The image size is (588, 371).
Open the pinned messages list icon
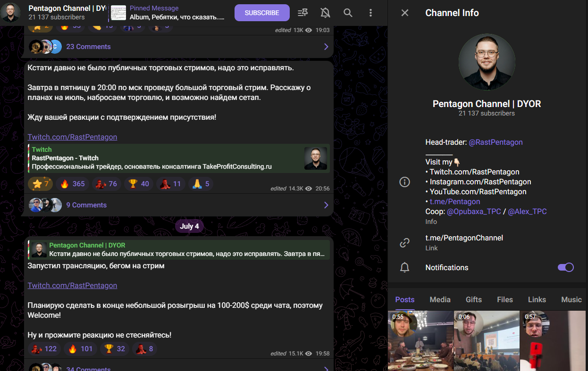point(303,13)
